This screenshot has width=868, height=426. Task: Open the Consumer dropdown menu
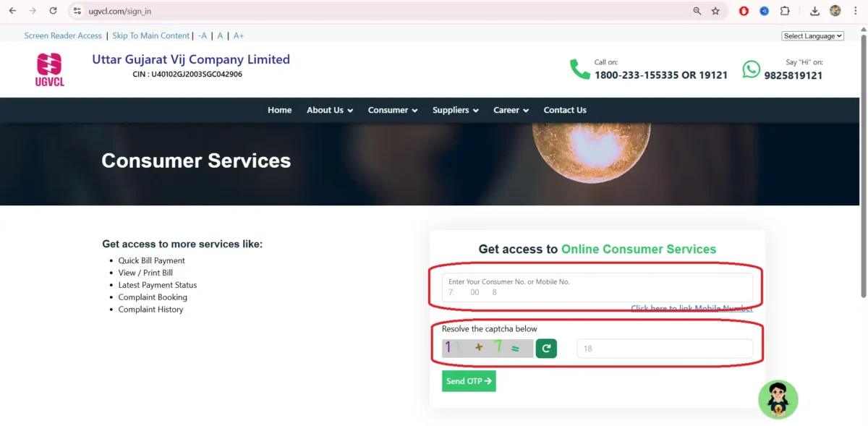pyautogui.click(x=392, y=110)
